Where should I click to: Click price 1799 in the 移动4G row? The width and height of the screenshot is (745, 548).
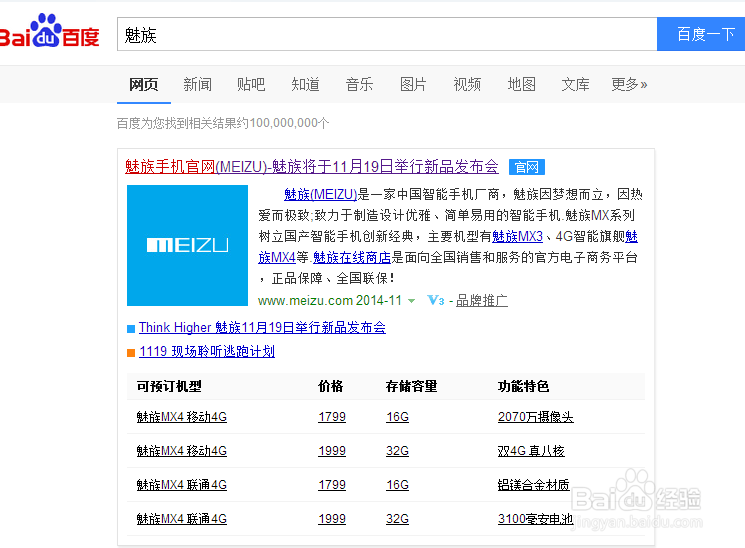click(x=332, y=417)
